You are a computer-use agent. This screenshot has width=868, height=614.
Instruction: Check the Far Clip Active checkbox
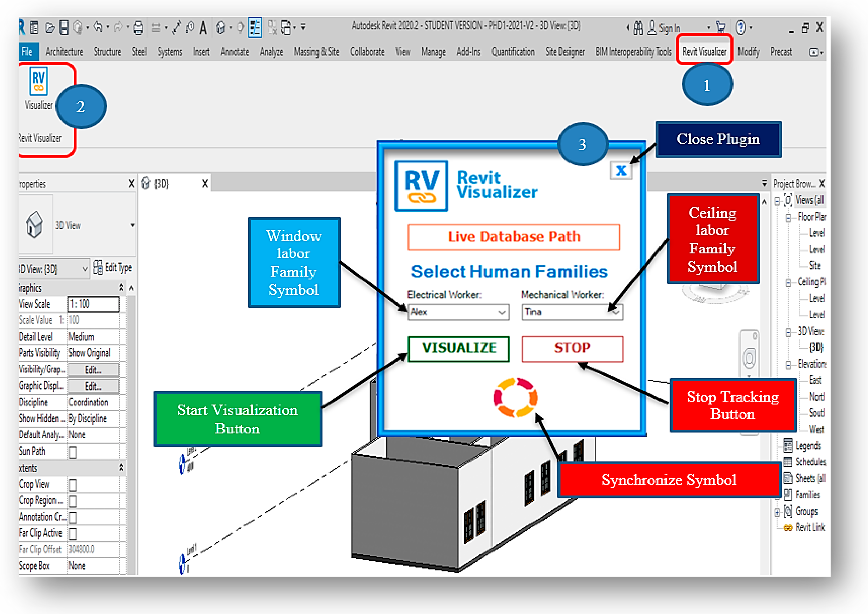coord(73,534)
